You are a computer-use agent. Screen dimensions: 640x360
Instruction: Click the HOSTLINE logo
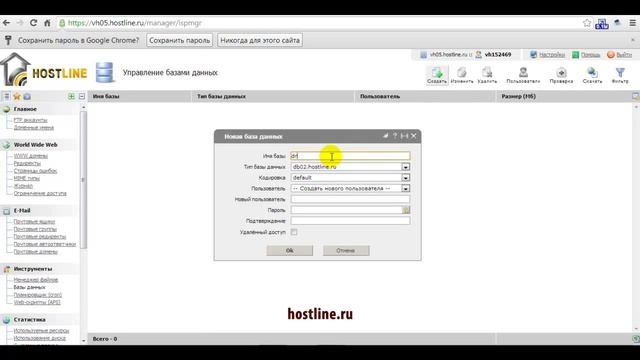click(x=44, y=70)
